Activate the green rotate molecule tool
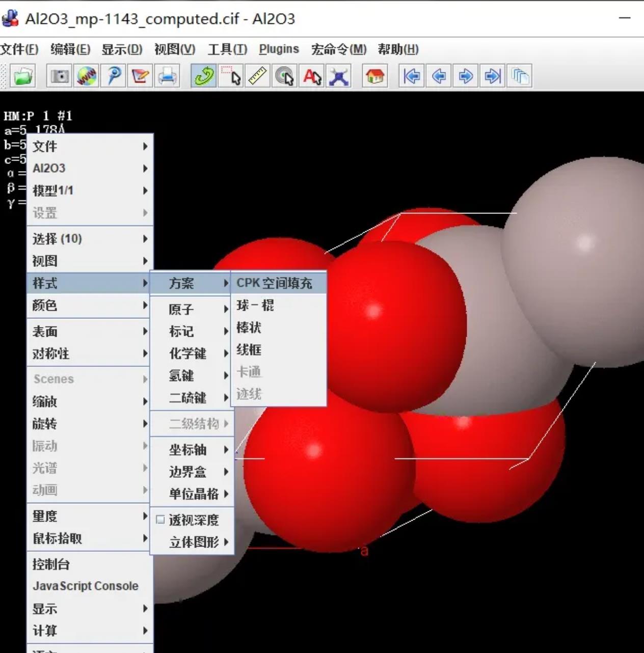The width and height of the screenshot is (644, 653). point(202,76)
